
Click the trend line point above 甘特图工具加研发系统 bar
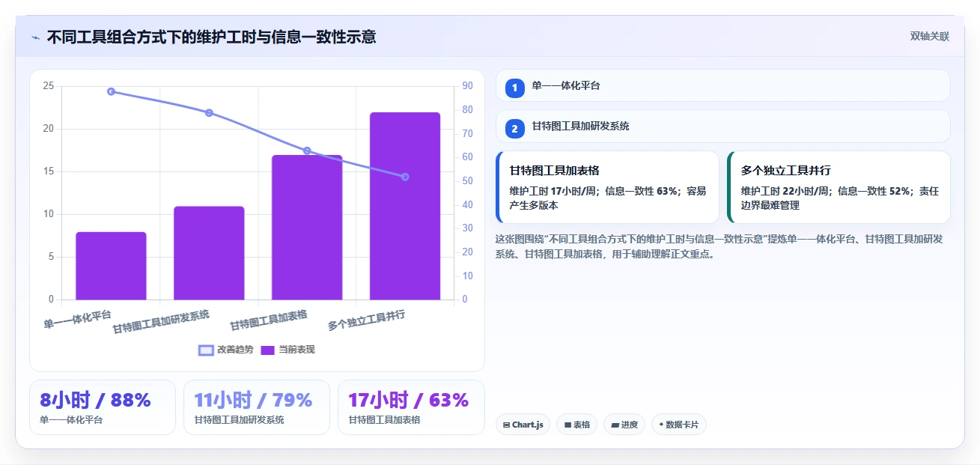(x=209, y=113)
